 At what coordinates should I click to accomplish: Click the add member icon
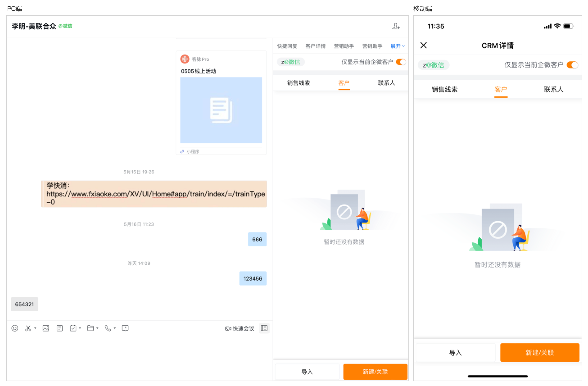396,26
